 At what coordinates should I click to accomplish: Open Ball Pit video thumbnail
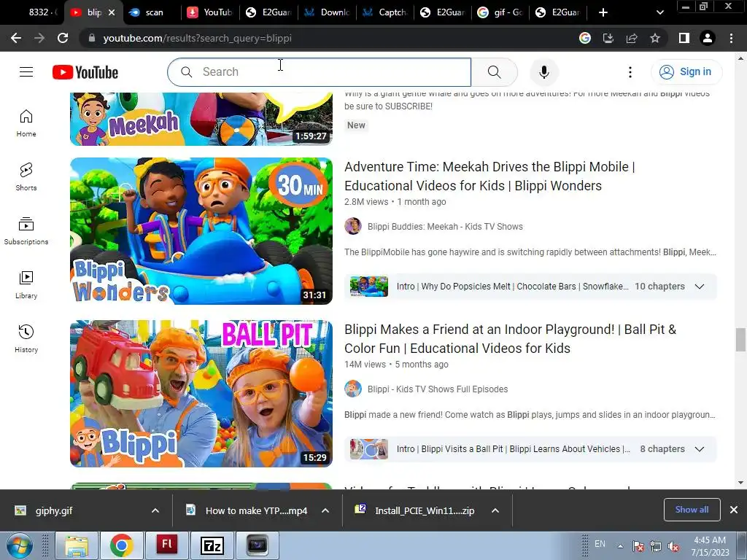click(x=201, y=393)
